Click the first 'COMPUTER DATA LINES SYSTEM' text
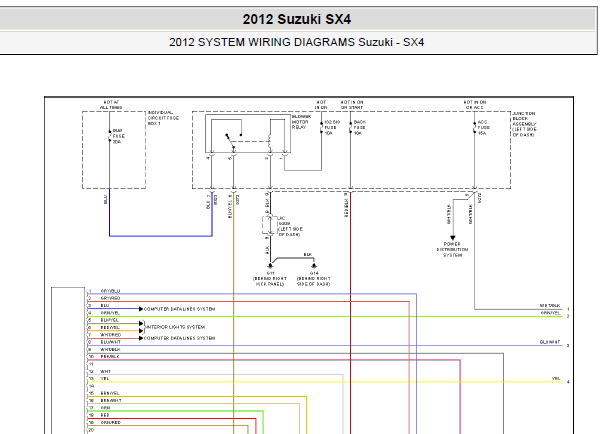Viewport: 600px width, 434px height. 179,309
